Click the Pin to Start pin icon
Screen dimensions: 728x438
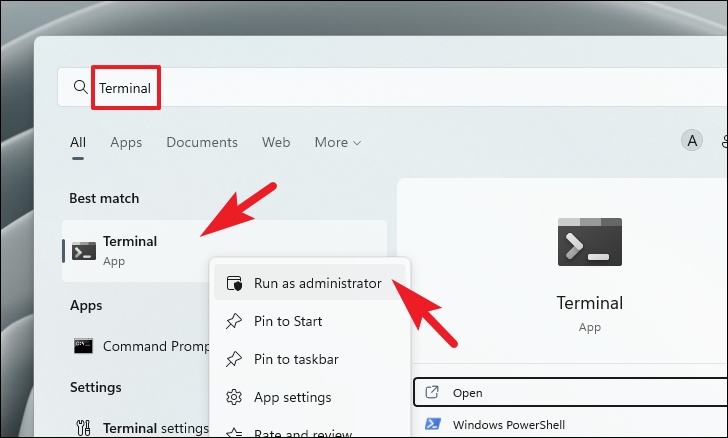(x=234, y=321)
